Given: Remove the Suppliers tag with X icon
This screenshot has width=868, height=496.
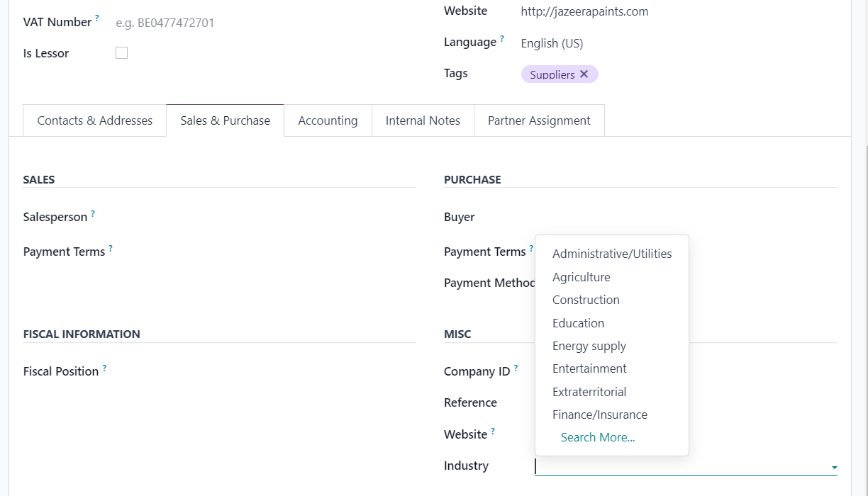Looking at the screenshot, I should coord(584,74).
